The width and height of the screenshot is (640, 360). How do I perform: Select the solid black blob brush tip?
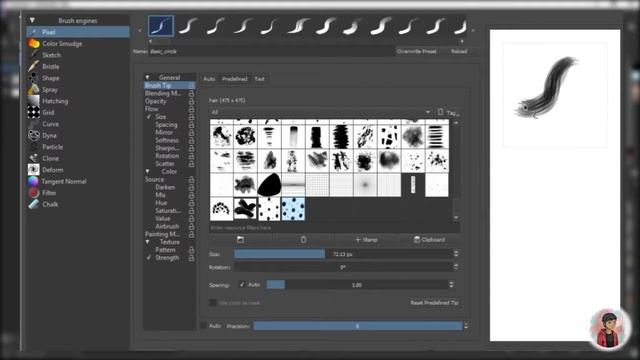pos(269,185)
